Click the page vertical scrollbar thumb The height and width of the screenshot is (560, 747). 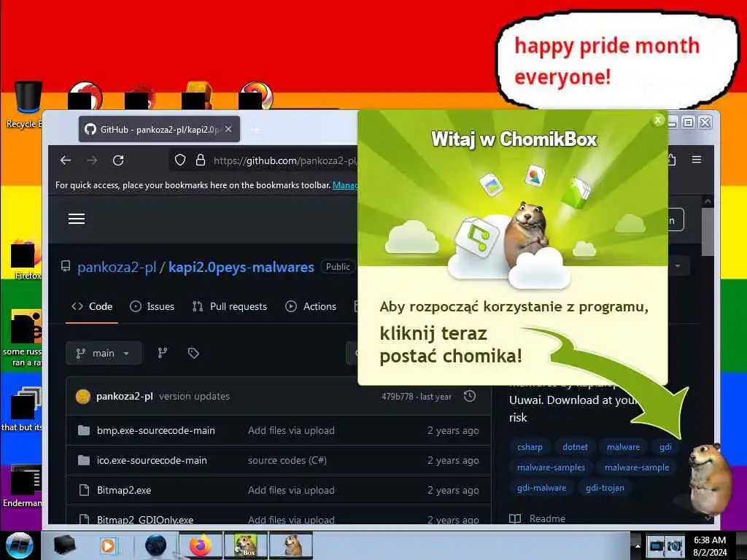tap(708, 232)
